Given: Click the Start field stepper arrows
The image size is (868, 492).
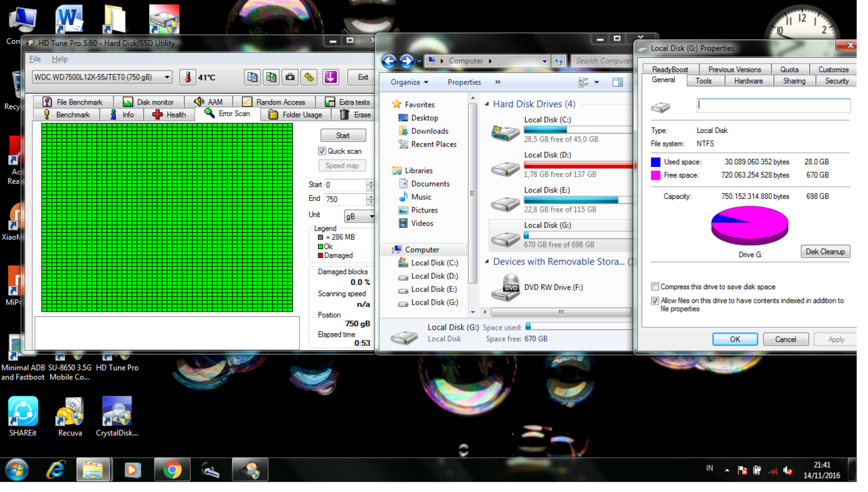Looking at the screenshot, I should coord(370,185).
